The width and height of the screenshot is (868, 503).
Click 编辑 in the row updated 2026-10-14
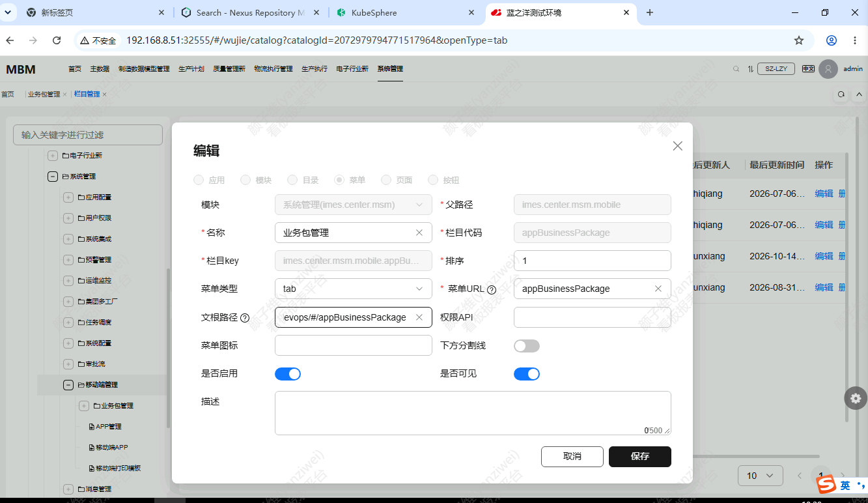coord(824,256)
